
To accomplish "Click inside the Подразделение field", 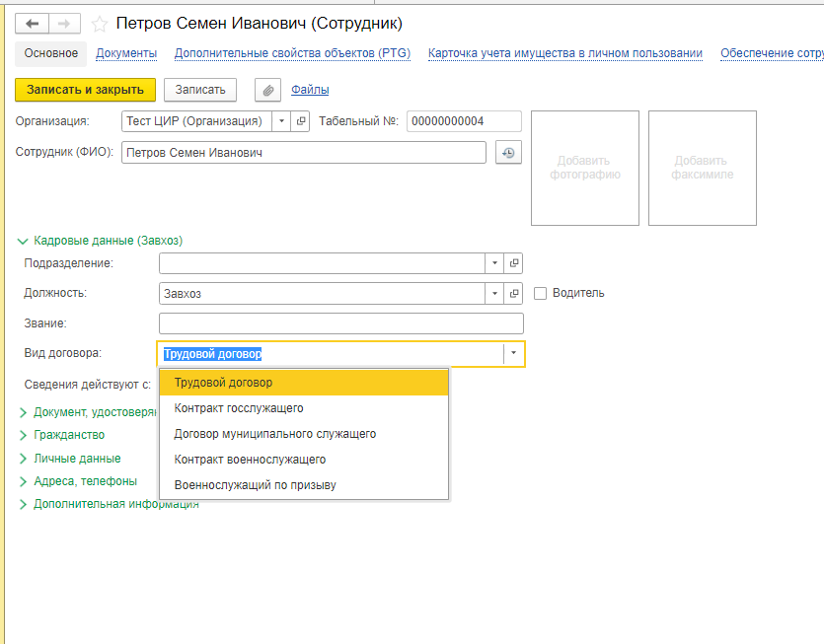I will pyautogui.click(x=322, y=263).
